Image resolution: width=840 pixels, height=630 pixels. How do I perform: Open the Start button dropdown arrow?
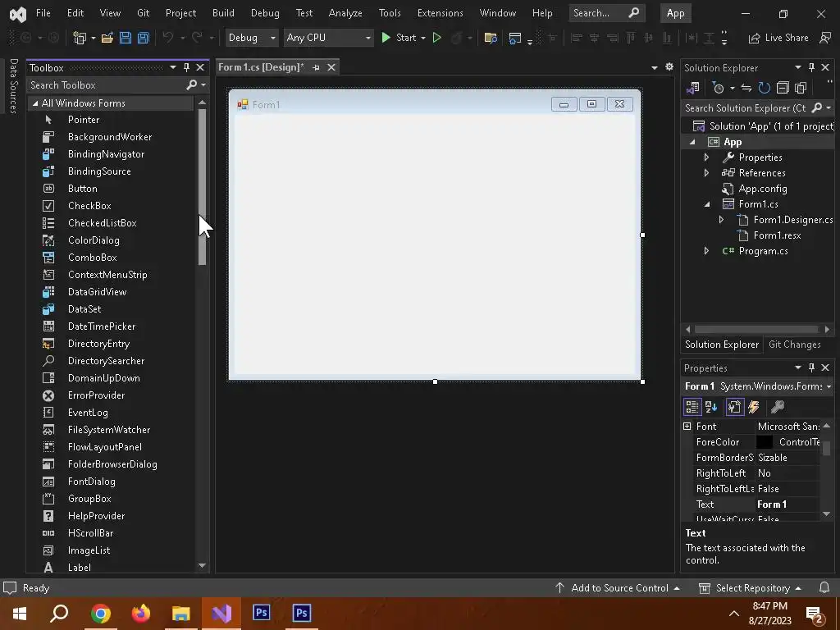pos(423,38)
